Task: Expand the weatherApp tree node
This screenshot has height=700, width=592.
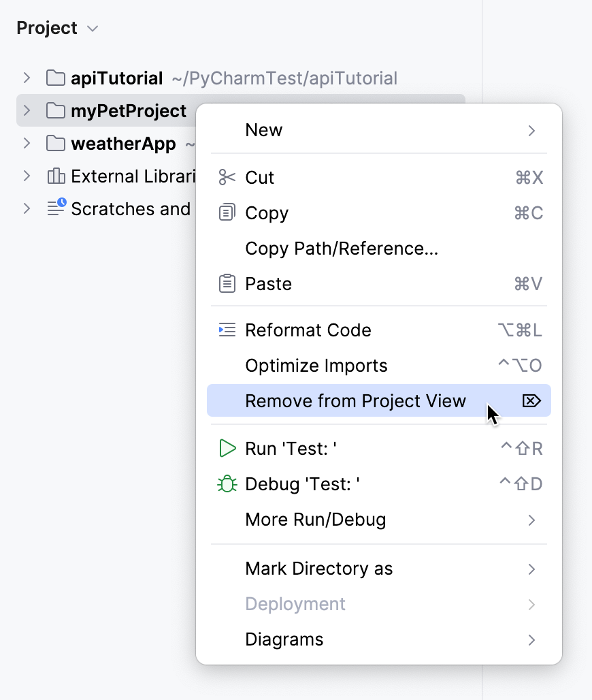Action: click(x=26, y=143)
